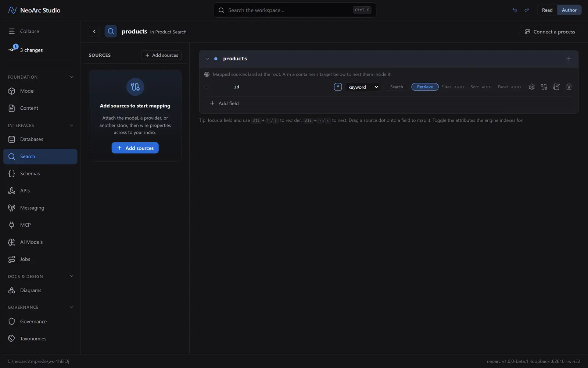
Task: Select Search in the sidebar
Action: coord(40,156)
